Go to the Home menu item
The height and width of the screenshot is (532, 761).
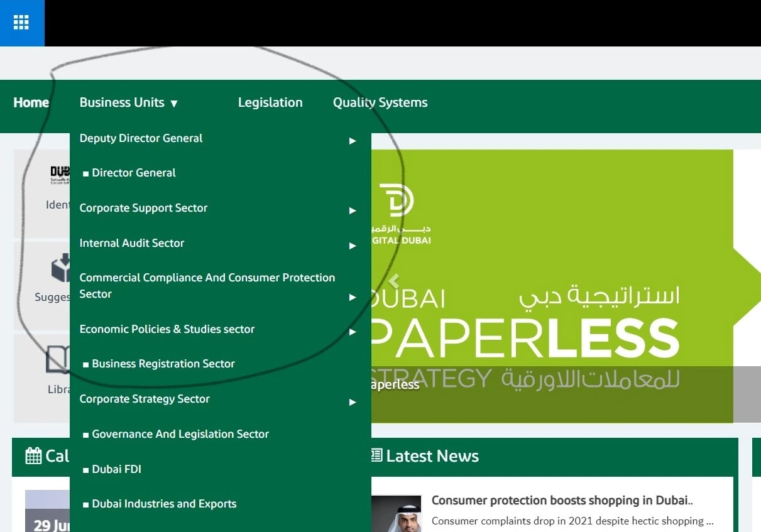tap(31, 103)
